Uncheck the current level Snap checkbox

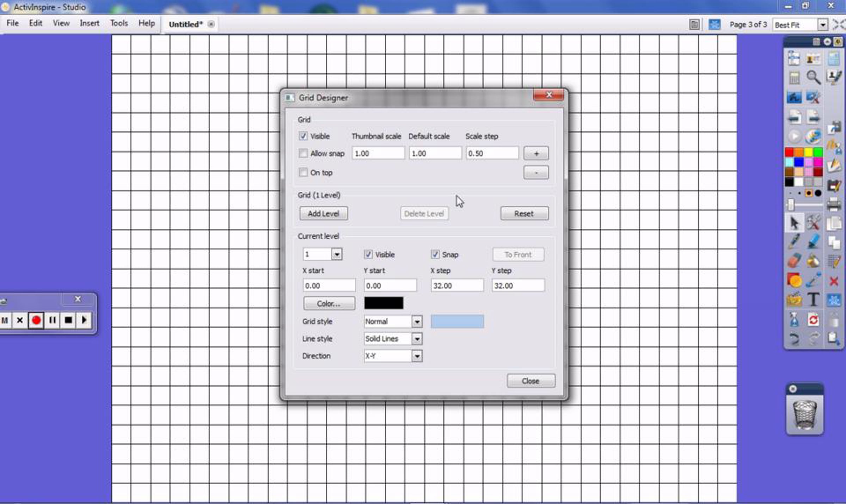point(435,254)
